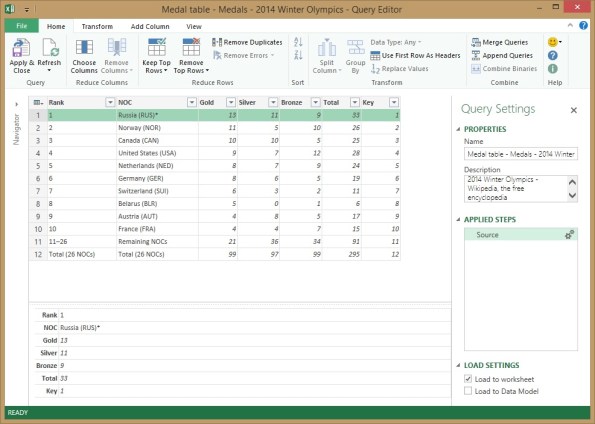
Task: Click the Keep Top Rows icon
Action: pos(156,47)
